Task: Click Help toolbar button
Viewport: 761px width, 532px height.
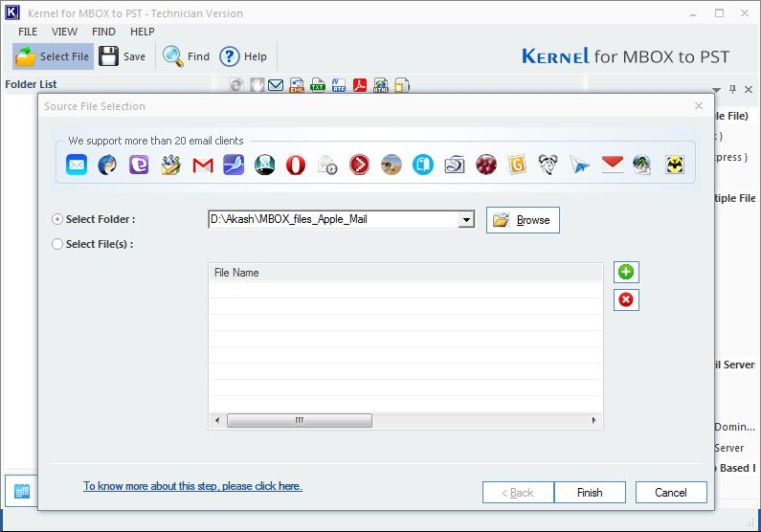Action: (x=243, y=56)
